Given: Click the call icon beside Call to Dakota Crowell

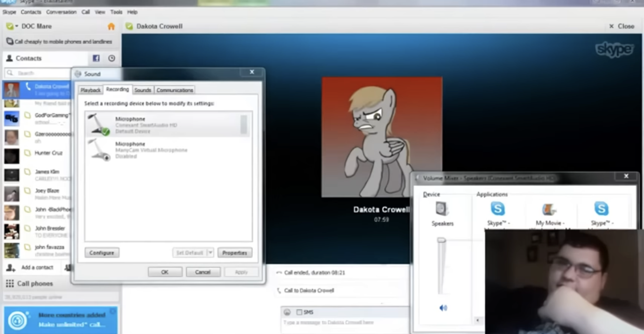Looking at the screenshot, I should [x=279, y=291].
